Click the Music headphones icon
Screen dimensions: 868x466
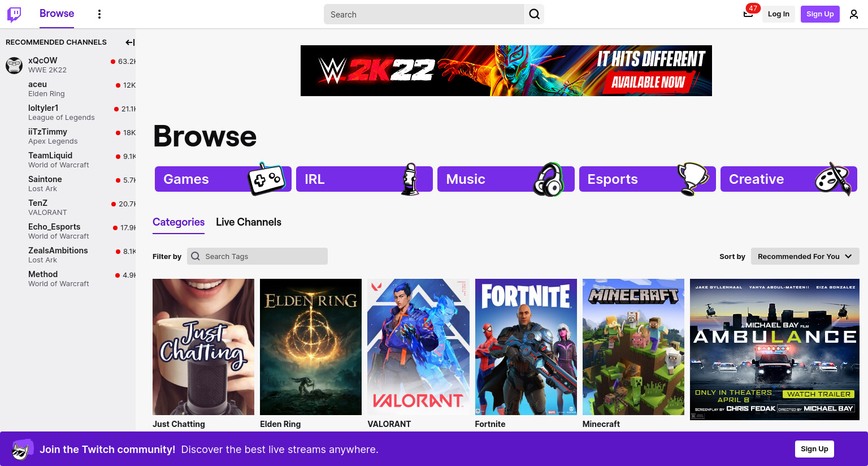(548, 179)
